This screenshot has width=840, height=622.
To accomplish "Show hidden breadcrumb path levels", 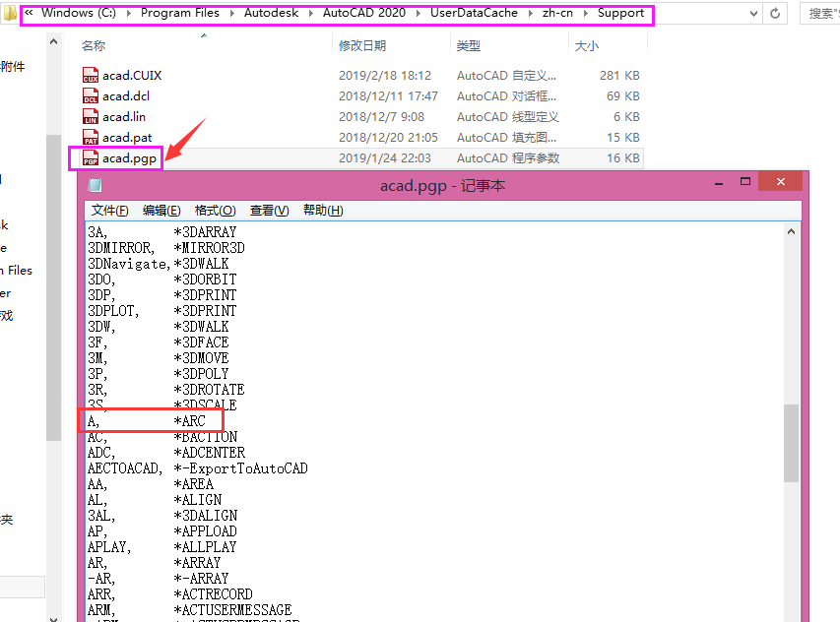I will [29, 13].
